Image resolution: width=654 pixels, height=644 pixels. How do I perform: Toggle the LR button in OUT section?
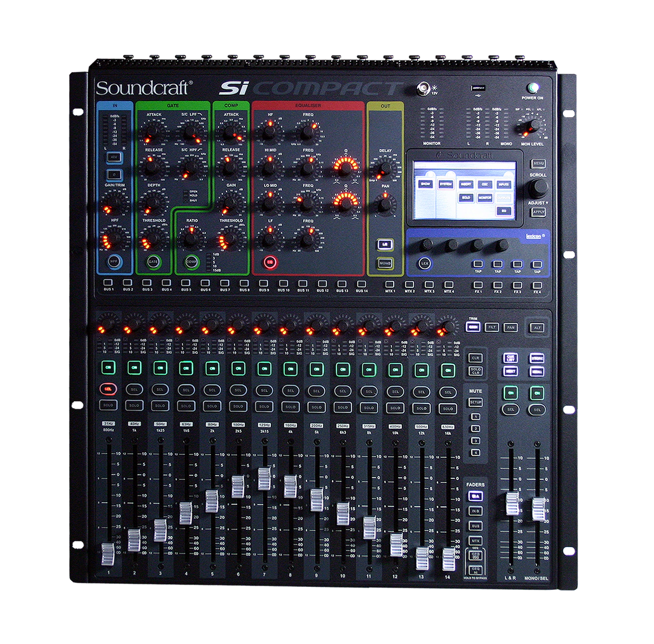[385, 244]
